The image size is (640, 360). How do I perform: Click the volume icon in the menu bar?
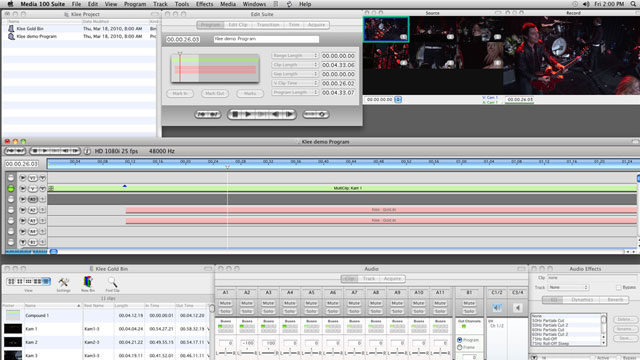point(586,4)
